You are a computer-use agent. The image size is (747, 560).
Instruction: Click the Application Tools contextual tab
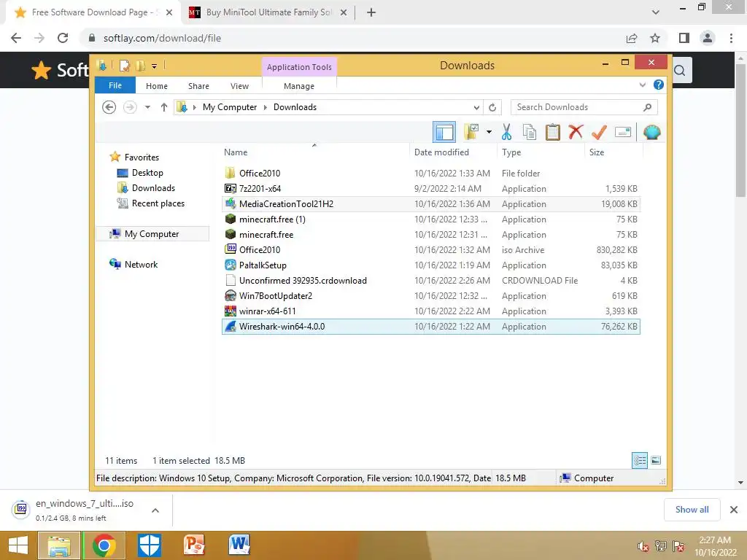tap(299, 66)
